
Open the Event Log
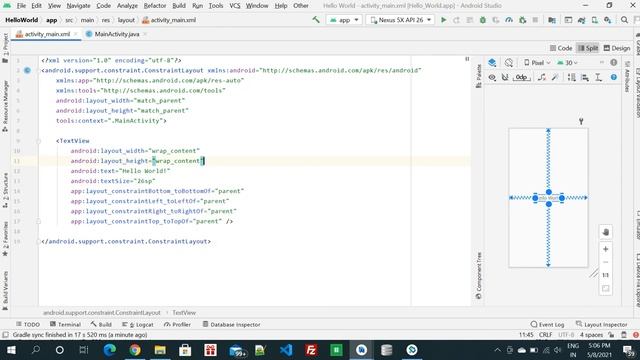(547, 324)
